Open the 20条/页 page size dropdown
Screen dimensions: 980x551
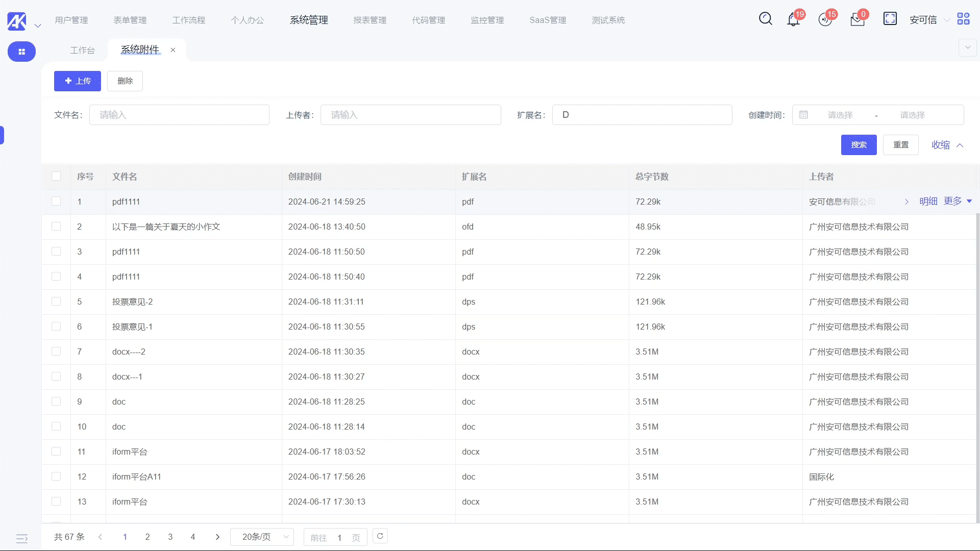[262, 537]
